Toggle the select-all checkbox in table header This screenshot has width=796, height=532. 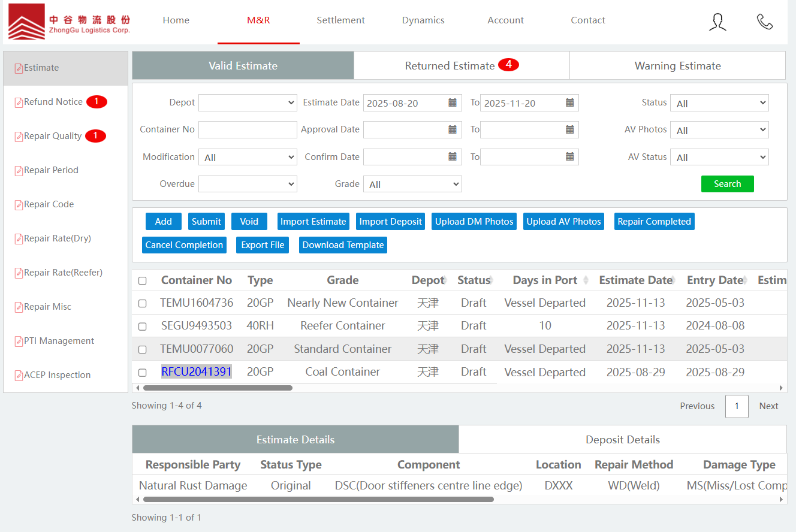(x=143, y=281)
